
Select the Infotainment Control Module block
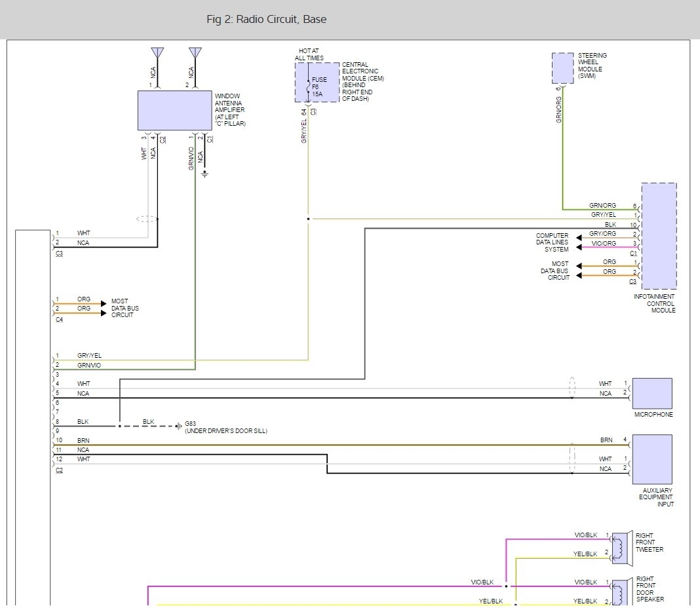coord(659,236)
